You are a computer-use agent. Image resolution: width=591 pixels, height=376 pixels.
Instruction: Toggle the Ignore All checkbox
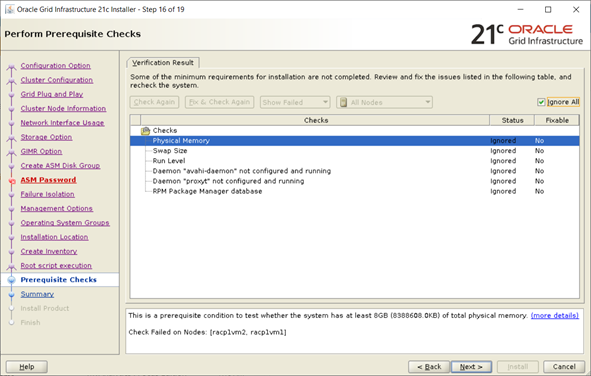coord(541,102)
